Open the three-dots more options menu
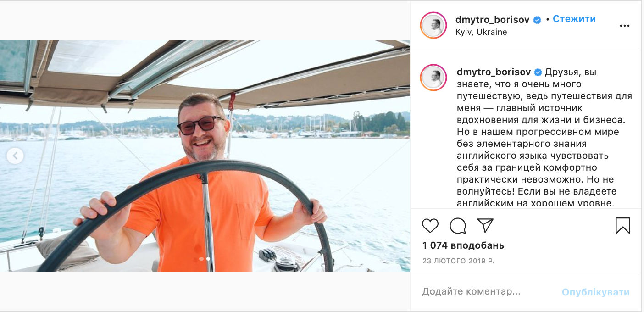The width and height of the screenshot is (644, 312). point(625,26)
